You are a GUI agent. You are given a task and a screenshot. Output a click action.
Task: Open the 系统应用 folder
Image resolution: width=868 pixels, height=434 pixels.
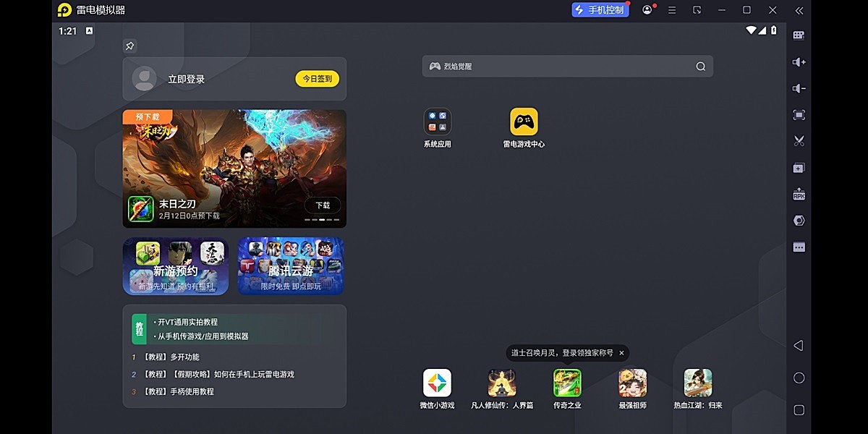click(x=437, y=122)
